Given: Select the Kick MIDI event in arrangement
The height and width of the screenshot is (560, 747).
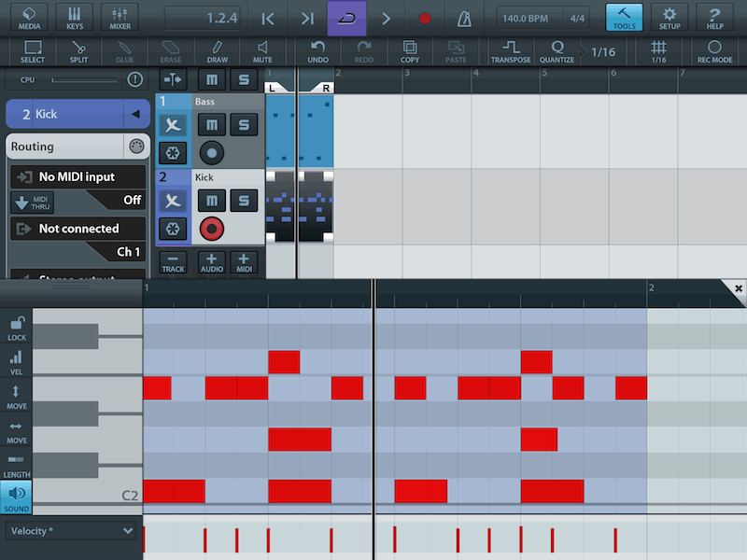Looking at the screenshot, I should [300, 207].
